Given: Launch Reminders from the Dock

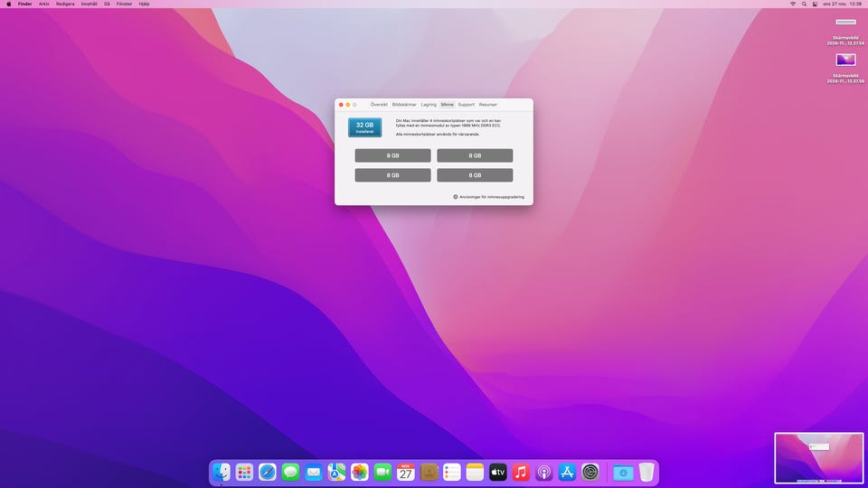Looking at the screenshot, I should [x=452, y=472].
